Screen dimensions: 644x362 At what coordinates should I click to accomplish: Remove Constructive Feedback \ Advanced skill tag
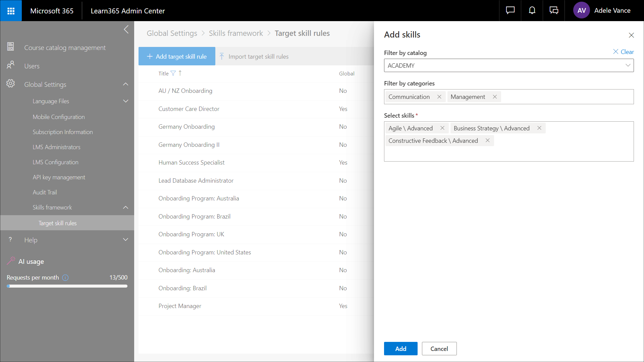click(488, 141)
